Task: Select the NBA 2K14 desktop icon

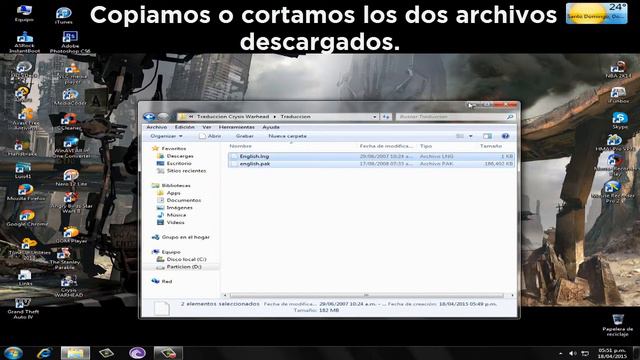Action: tap(618, 69)
